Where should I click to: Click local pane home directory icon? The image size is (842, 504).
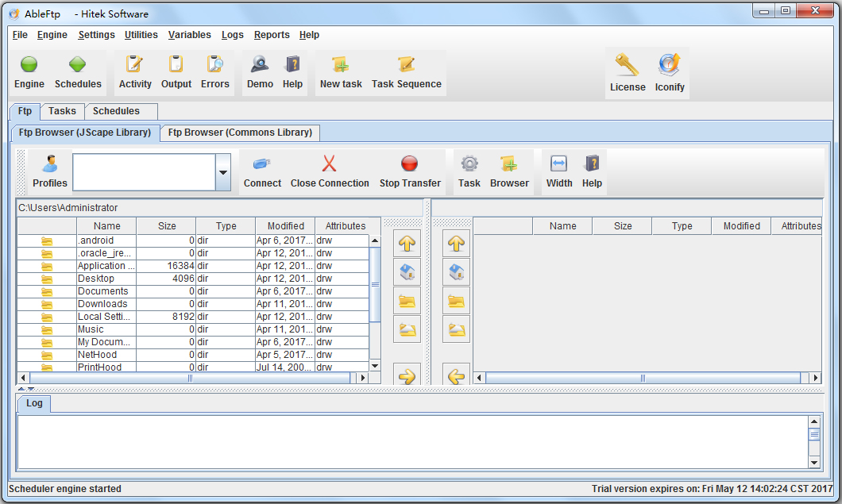(407, 272)
